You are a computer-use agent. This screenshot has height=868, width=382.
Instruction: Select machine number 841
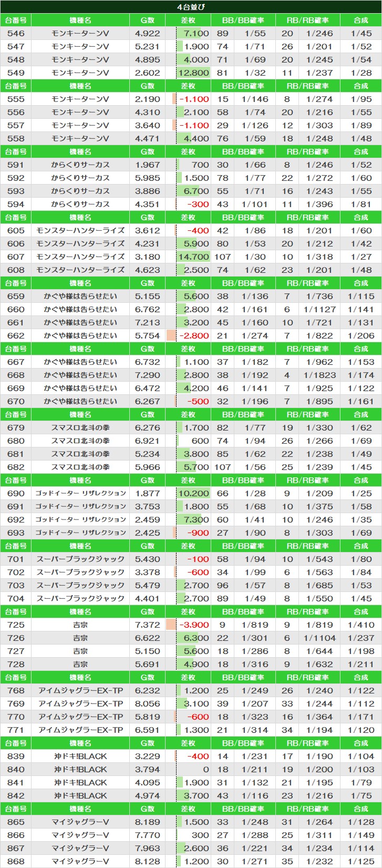click(x=16, y=782)
